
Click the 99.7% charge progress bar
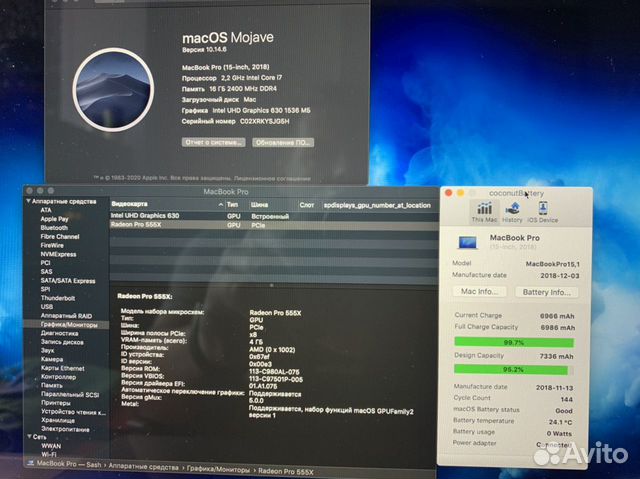tap(514, 342)
